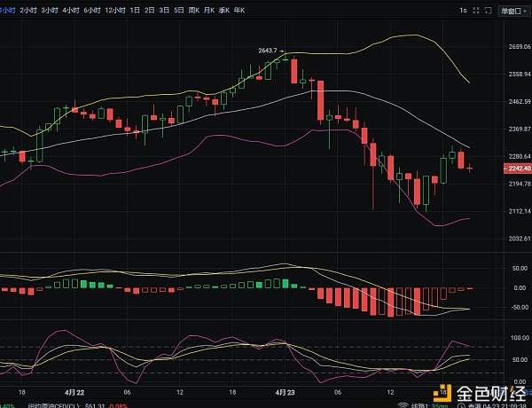Screen dimensions: 532x408
Task: Click the 2194.78 price axis label
Action: coord(520,184)
